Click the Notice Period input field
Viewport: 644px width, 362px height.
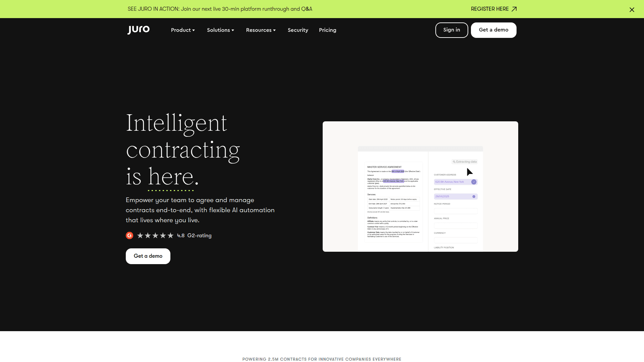point(455,211)
